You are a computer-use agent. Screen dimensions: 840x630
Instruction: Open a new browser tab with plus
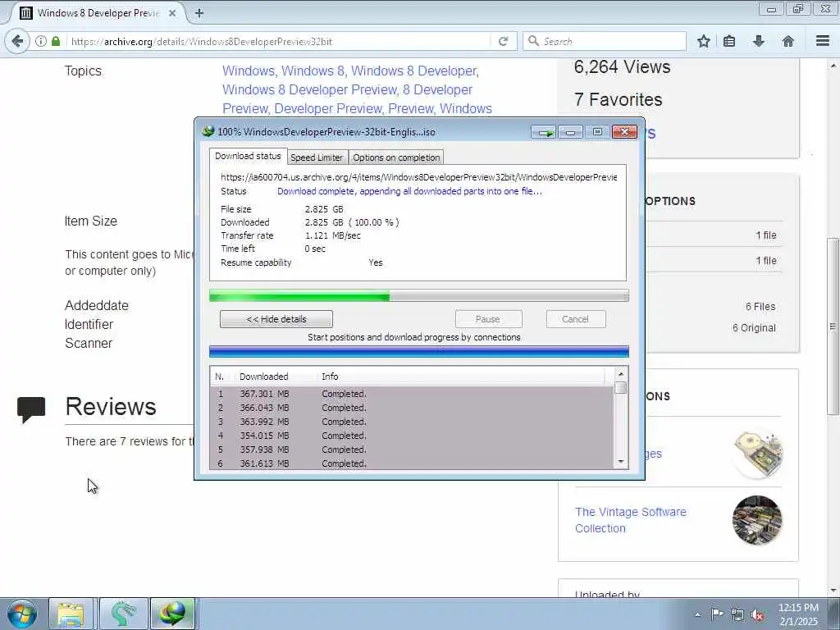pyautogui.click(x=199, y=13)
